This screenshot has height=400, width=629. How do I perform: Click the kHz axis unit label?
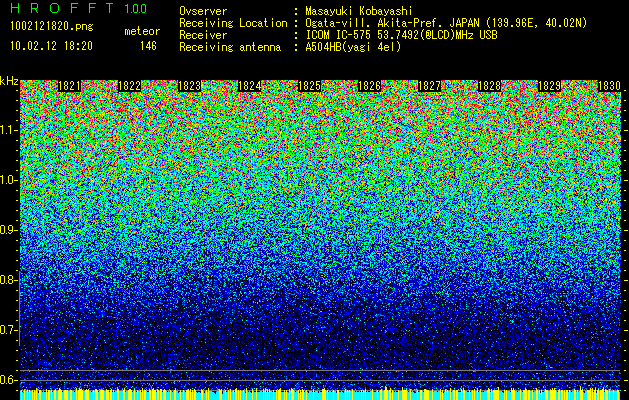[9, 81]
